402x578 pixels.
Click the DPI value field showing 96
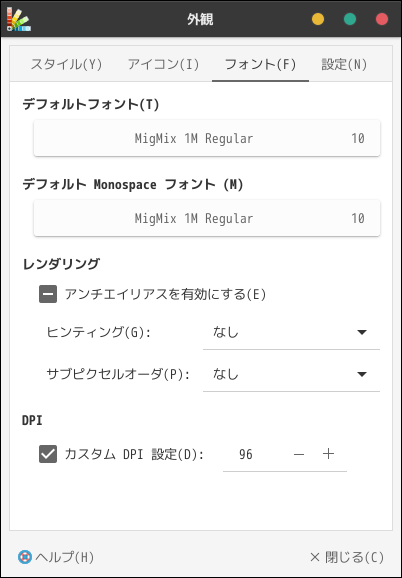[254, 454]
